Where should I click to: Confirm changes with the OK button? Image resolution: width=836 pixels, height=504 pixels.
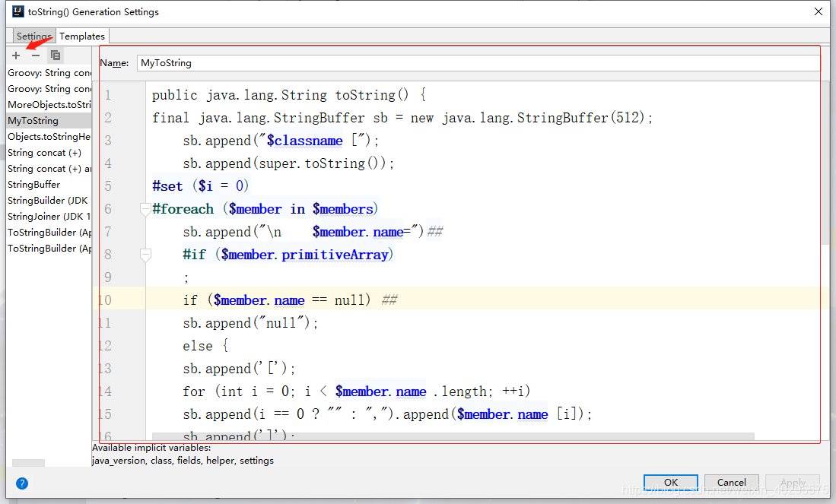click(x=670, y=482)
